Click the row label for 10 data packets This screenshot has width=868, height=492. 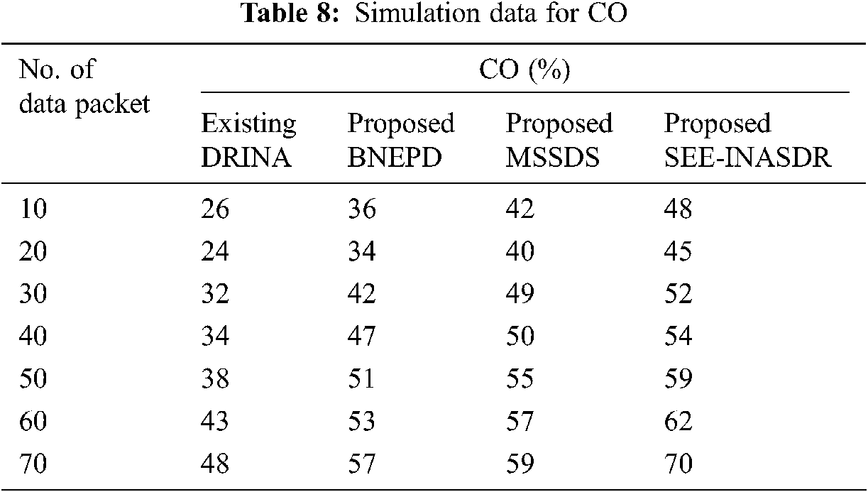click(33, 210)
